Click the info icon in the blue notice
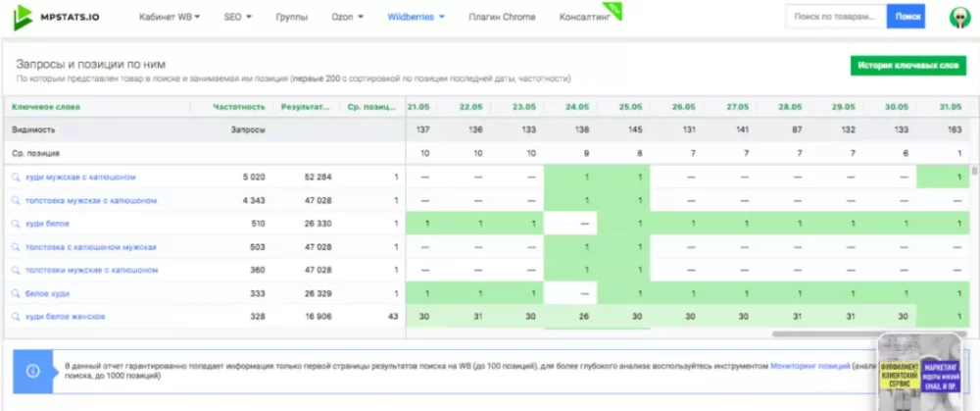This screenshot has height=411, width=980. 33,371
